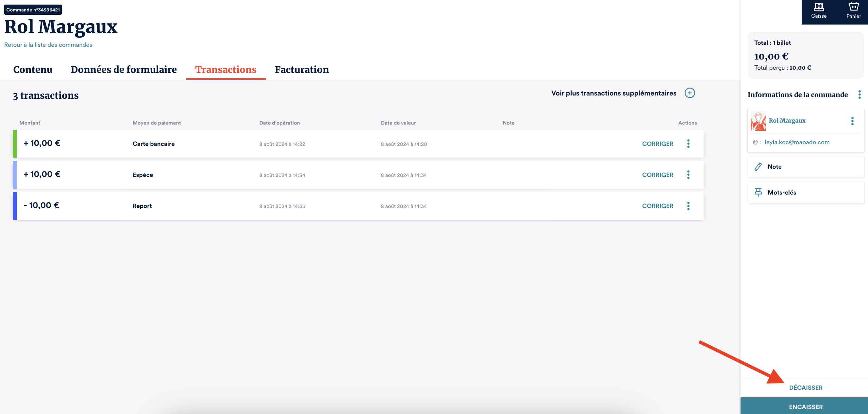
Task: Click Retour à la liste des commandes
Action: pos(48,45)
